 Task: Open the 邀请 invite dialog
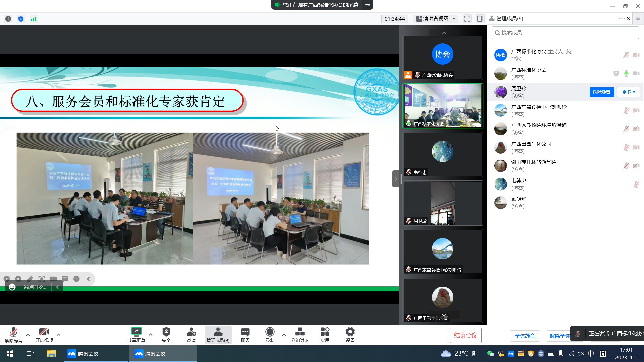click(x=191, y=335)
